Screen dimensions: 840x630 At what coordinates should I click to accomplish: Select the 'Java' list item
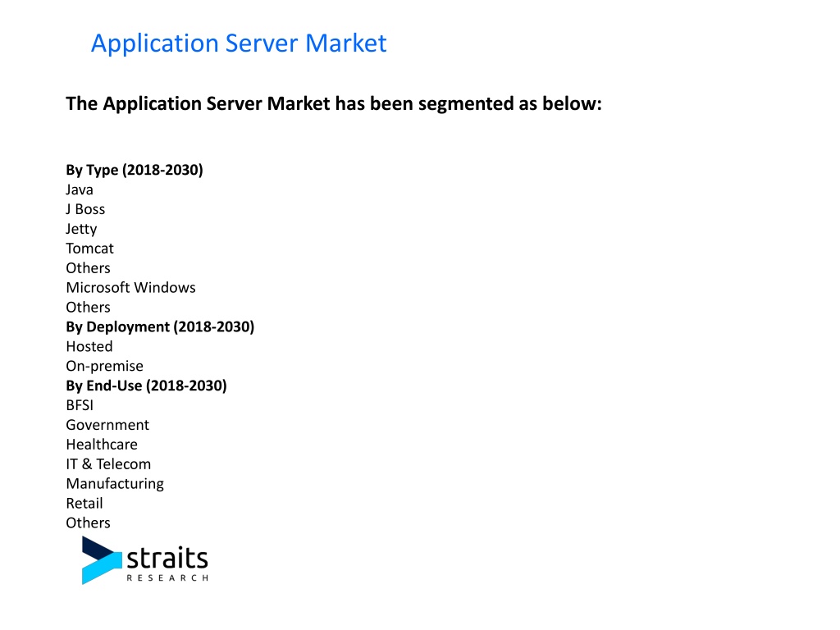pos(80,189)
